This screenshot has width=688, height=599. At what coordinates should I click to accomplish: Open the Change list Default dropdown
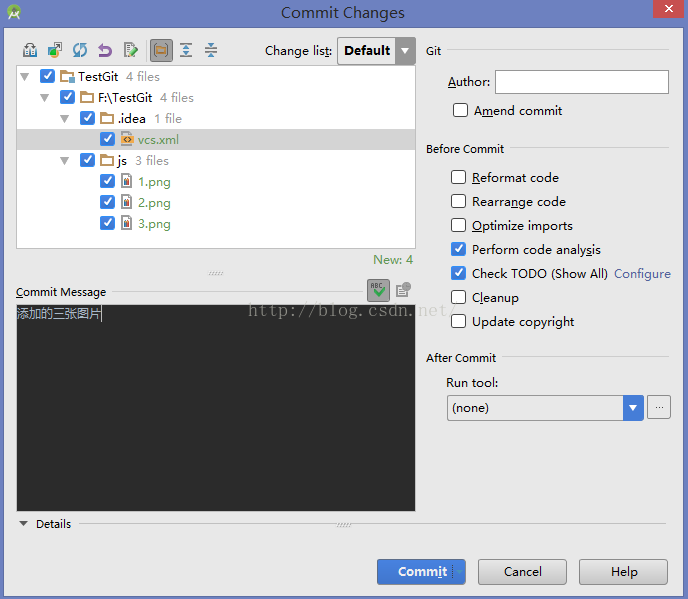point(405,50)
